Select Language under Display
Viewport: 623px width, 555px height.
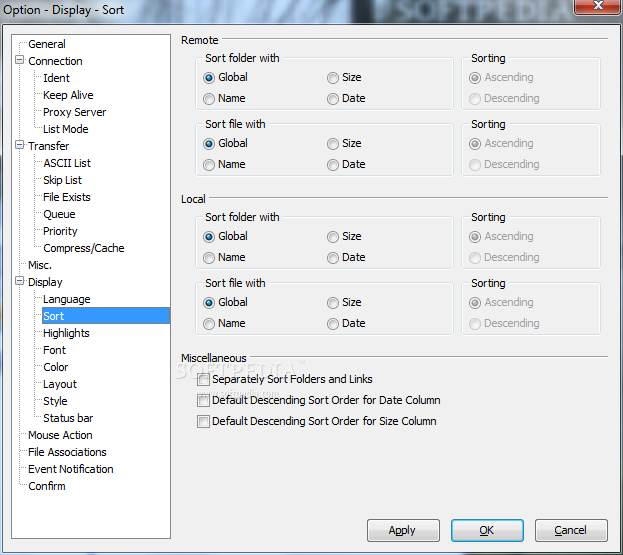coord(67,299)
